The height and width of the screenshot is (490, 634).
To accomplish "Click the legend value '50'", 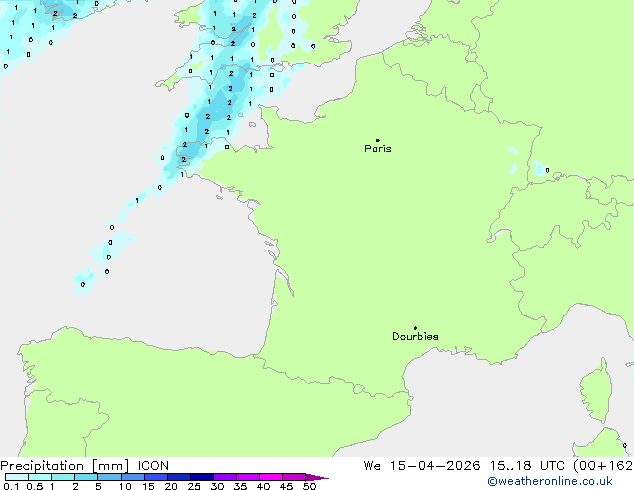I will (x=309, y=486).
